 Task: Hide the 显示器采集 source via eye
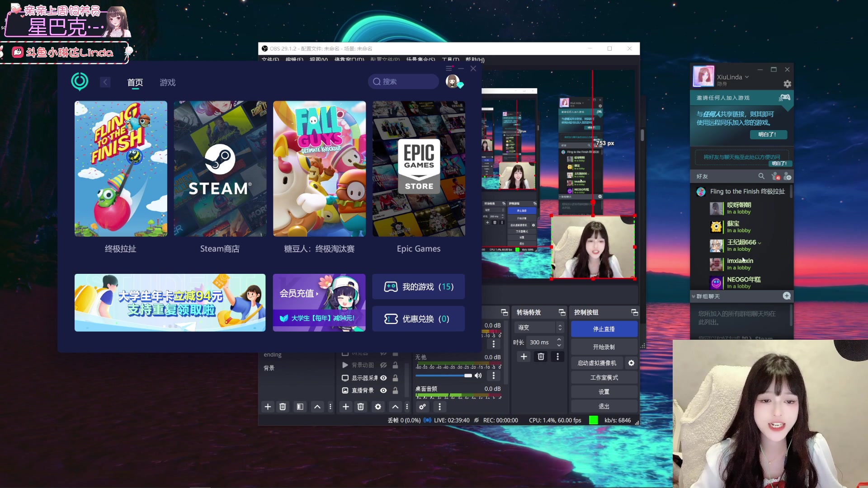[x=383, y=378]
